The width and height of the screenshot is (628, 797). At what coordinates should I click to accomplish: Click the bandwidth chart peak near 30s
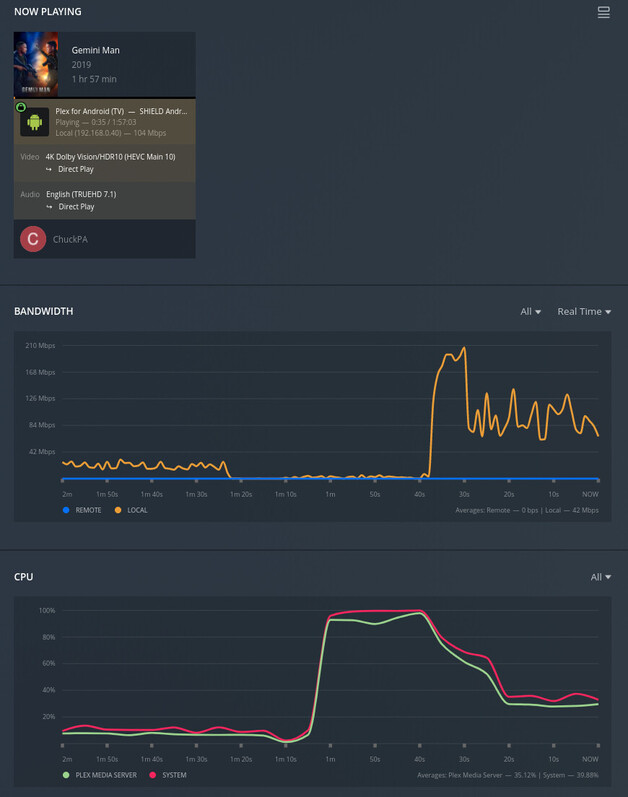click(x=463, y=348)
